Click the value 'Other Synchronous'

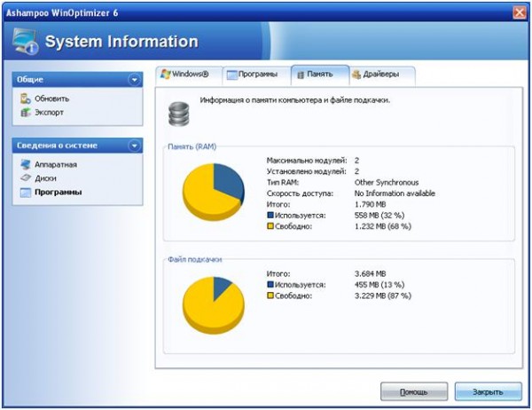[387, 183]
